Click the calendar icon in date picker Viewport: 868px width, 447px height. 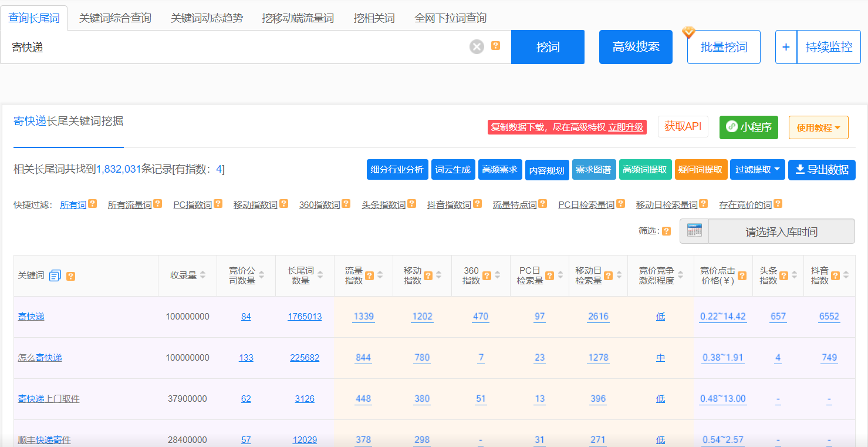click(x=694, y=231)
